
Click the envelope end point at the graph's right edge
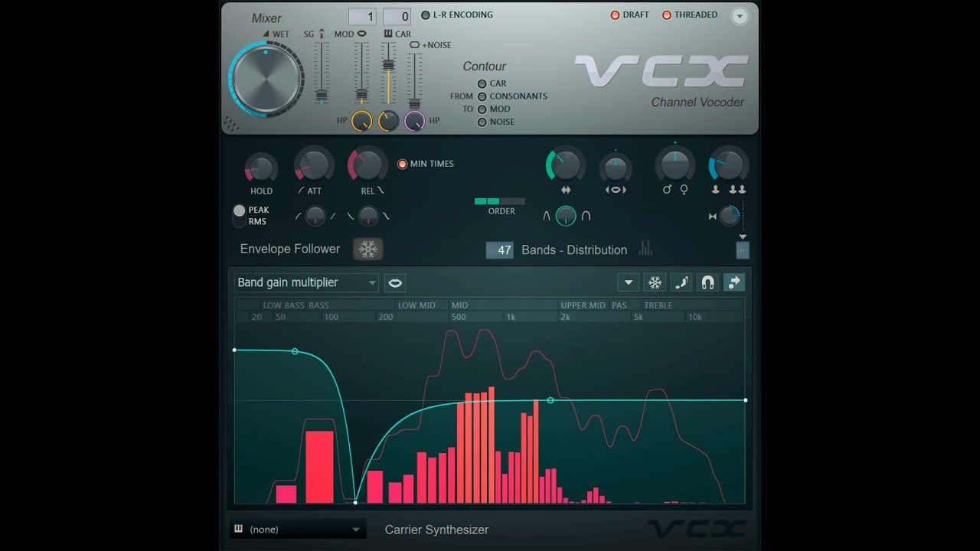click(x=745, y=400)
